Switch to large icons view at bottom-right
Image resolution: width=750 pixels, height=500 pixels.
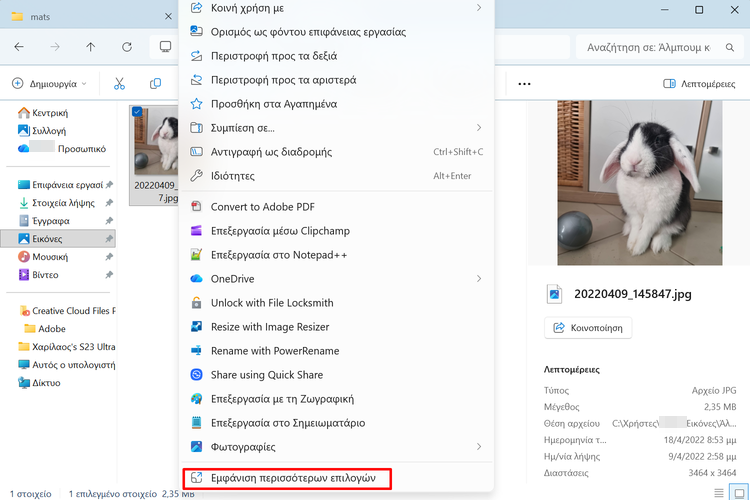738,493
